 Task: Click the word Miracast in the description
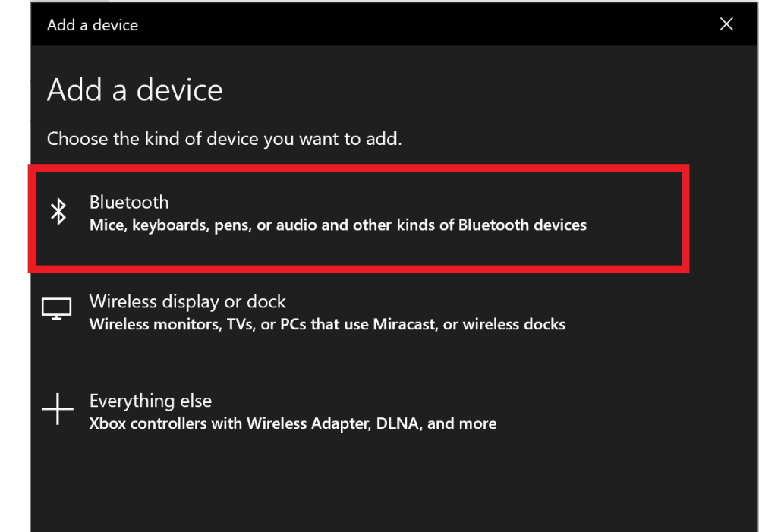[405, 324]
